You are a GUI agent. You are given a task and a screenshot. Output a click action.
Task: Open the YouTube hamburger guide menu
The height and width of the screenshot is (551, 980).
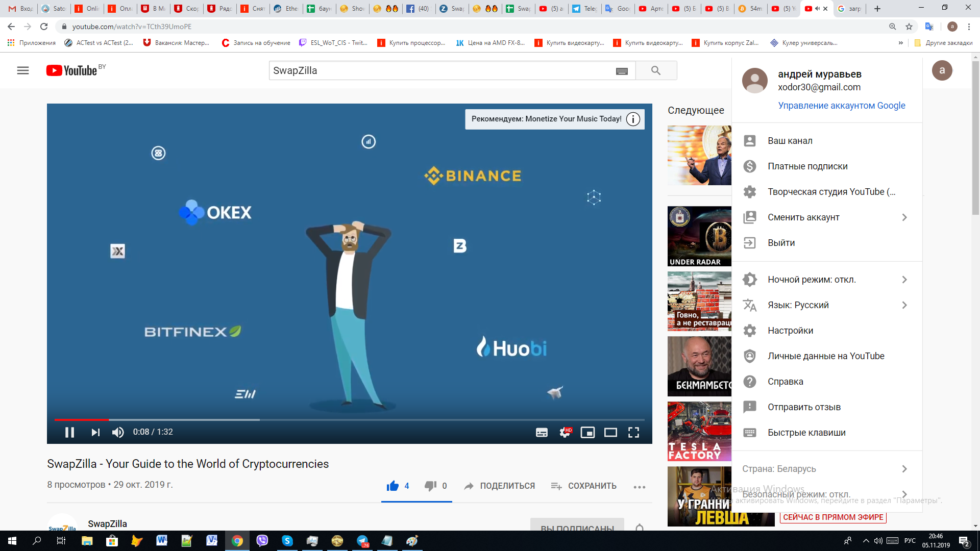pos(23,70)
